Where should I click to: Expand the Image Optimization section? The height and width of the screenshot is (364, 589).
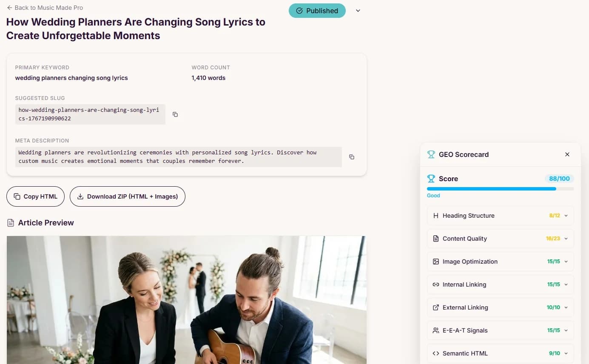point(566,262)
